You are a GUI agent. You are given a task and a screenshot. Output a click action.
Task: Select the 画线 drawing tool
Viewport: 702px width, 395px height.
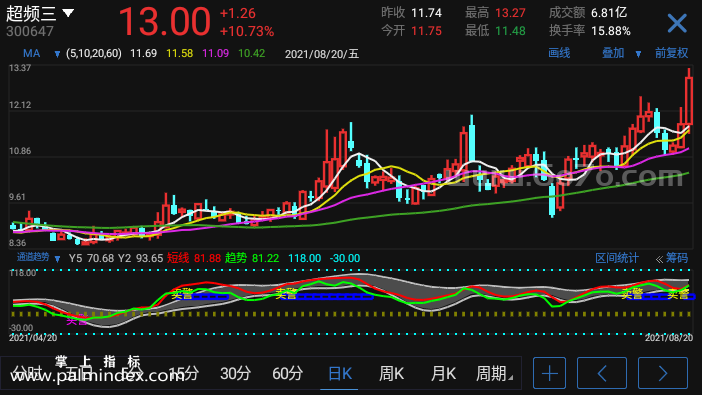[559, 53]
